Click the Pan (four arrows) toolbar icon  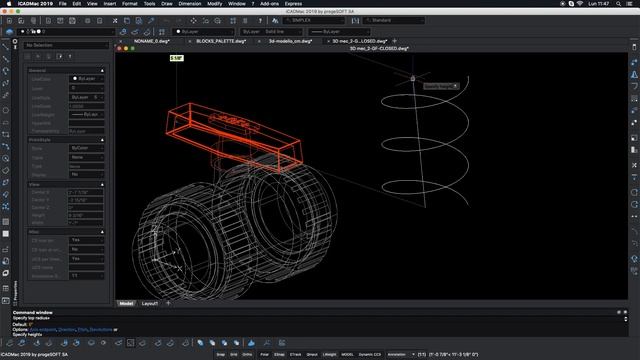pos(193,20)
